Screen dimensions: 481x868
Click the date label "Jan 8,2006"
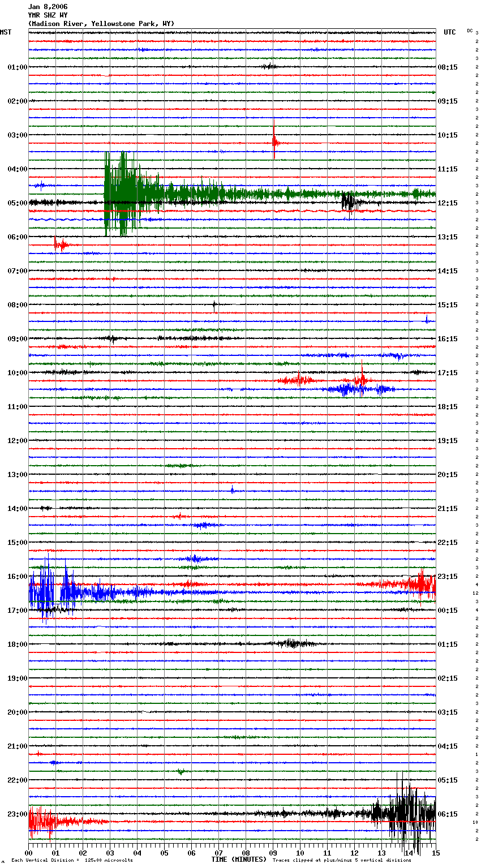point(48,7)
